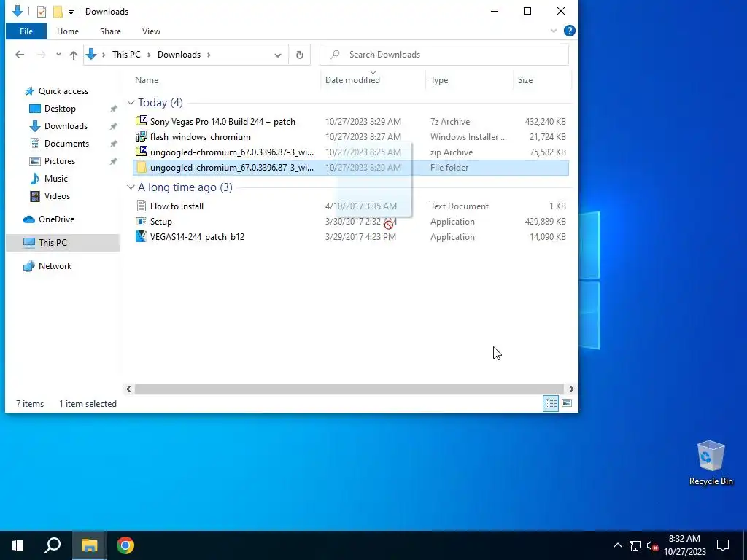
Task: Select the ungoogled-chromium file folder icon
Action: tap(142, 167)
